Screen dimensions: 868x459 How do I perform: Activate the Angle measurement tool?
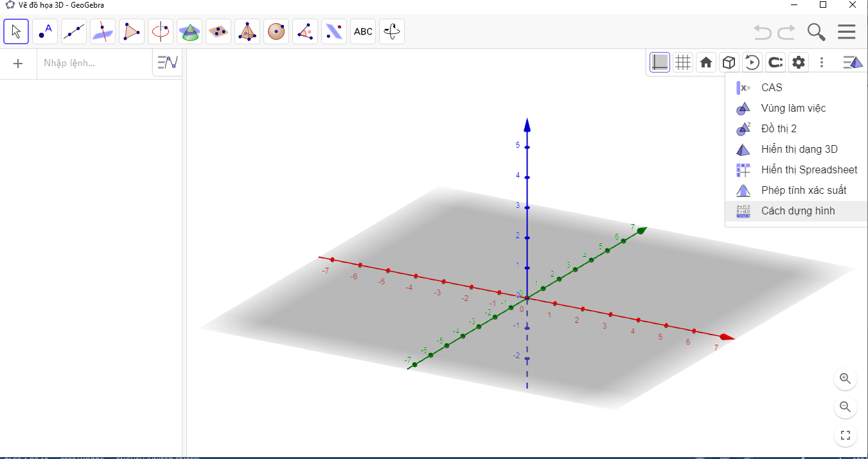coord(305,31)
